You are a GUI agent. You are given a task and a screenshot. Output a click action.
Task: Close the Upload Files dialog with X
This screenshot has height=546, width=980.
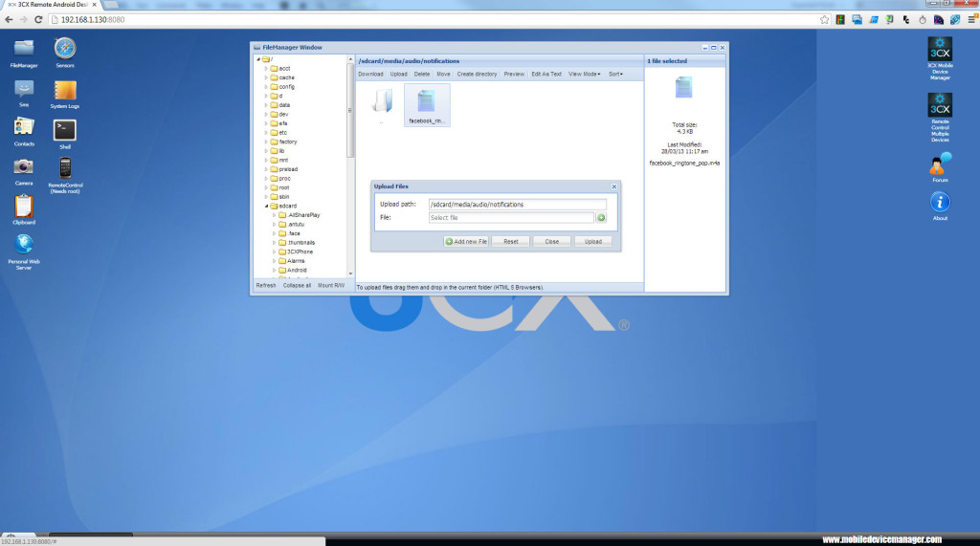[x=613, y=186]
